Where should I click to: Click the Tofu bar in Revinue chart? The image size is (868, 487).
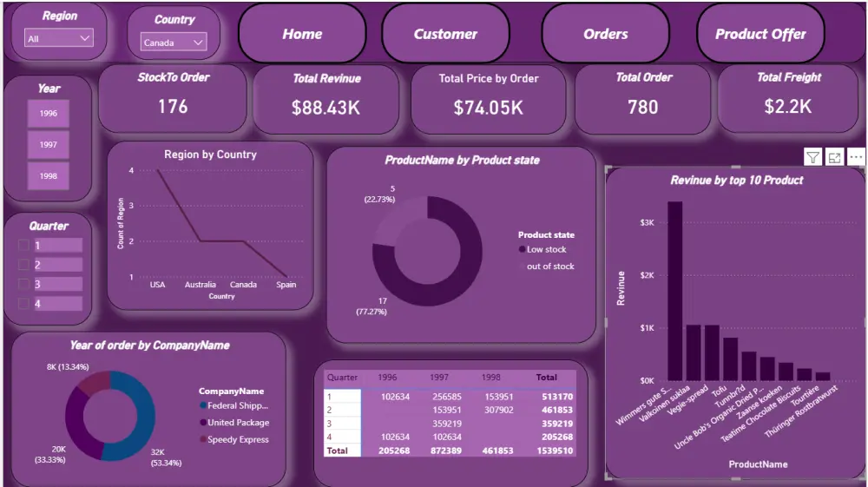tap(731, 359)
